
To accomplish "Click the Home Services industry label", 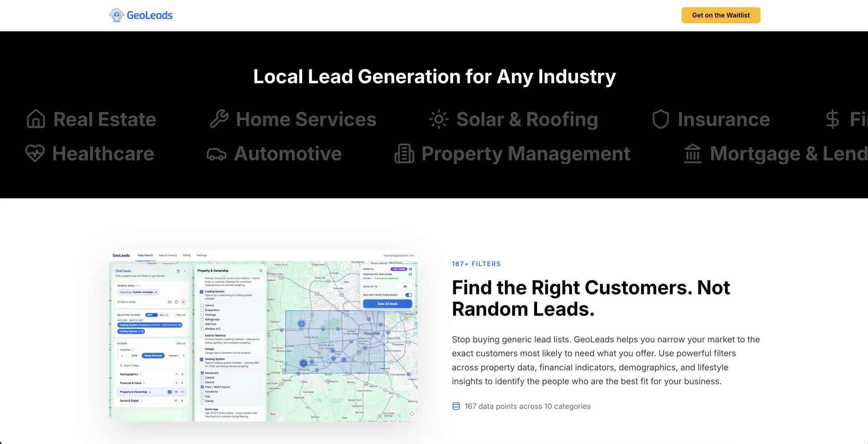I will tap(306, 119).
